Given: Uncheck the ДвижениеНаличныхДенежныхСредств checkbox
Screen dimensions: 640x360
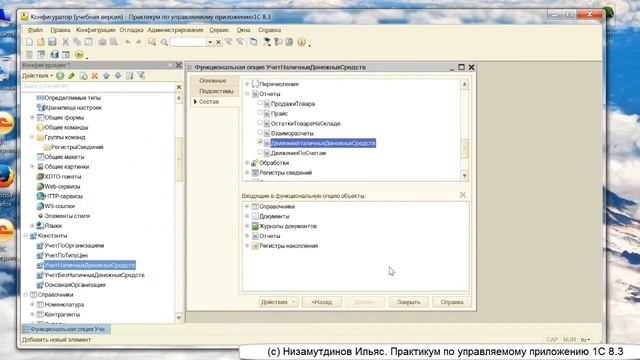Looking at the screenshot, I should [x=260, y=142].
